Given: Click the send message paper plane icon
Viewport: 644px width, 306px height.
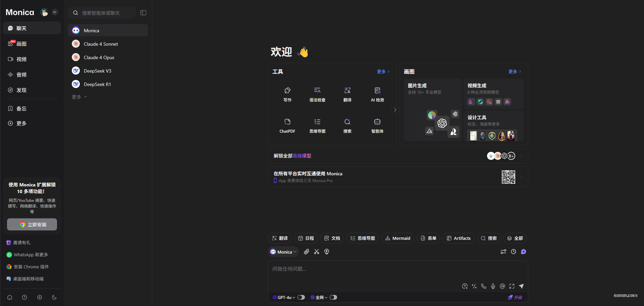Looking at the screenshot, I should pyautogui.click(x=521, y=286).
